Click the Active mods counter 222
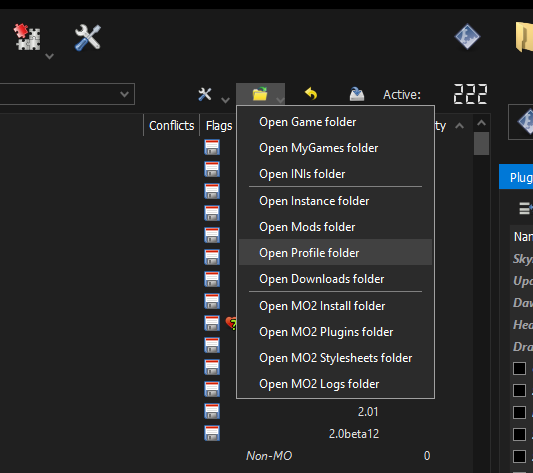Screen dimensions: 533x473 coord(470,94)
